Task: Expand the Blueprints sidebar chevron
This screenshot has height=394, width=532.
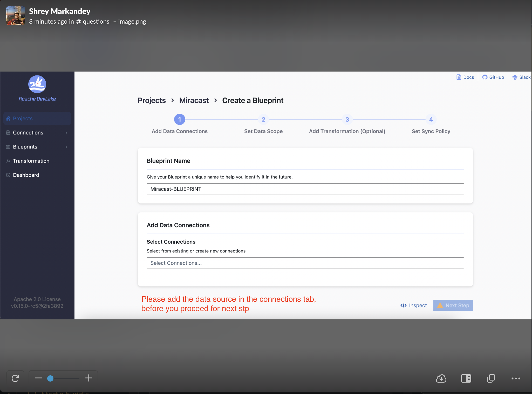Action: (x=67, y=147)
